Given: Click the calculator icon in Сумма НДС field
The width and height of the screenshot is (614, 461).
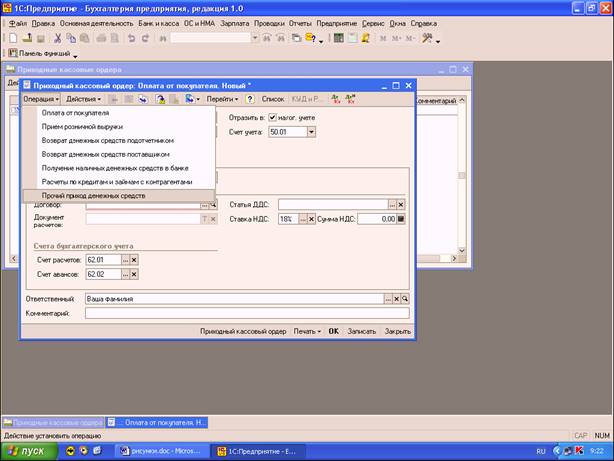Looking at the screenshot, I should coord(401,218).
